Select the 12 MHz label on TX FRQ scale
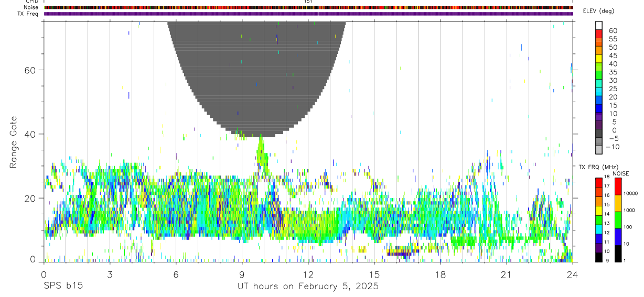This screenshot has width=644, height=297. 606,233
